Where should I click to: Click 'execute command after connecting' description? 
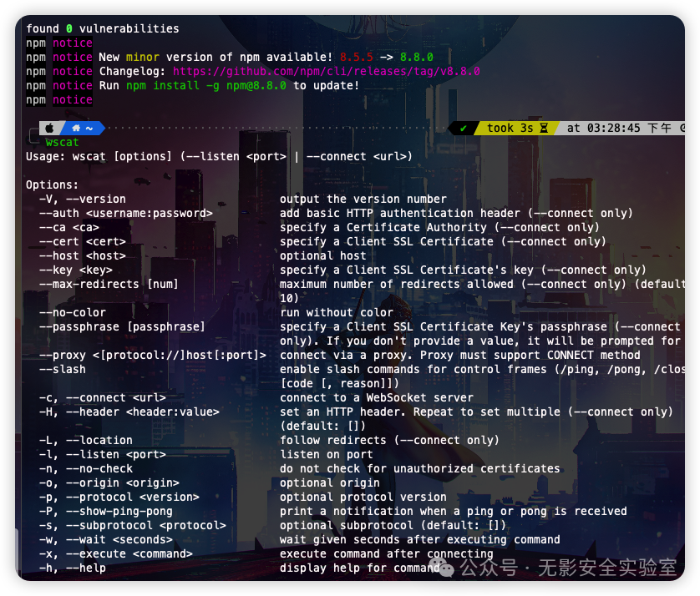[x=387, y=554]
